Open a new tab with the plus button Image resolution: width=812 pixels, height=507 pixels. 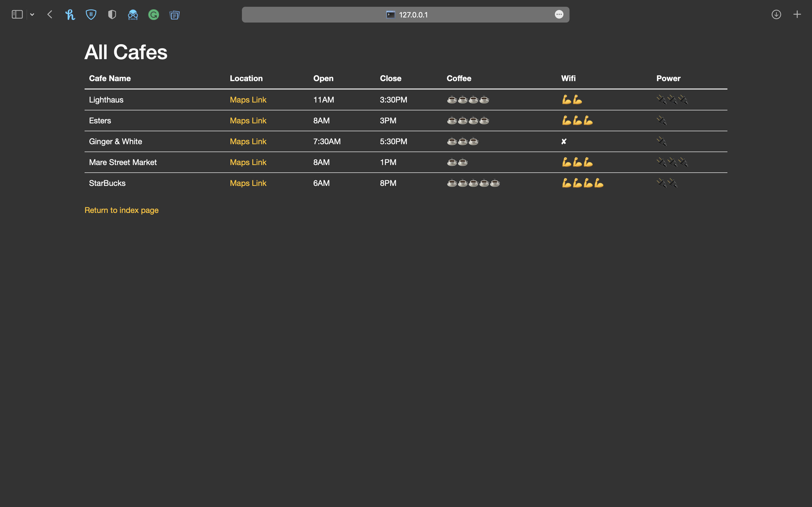(x=797, y=14)
